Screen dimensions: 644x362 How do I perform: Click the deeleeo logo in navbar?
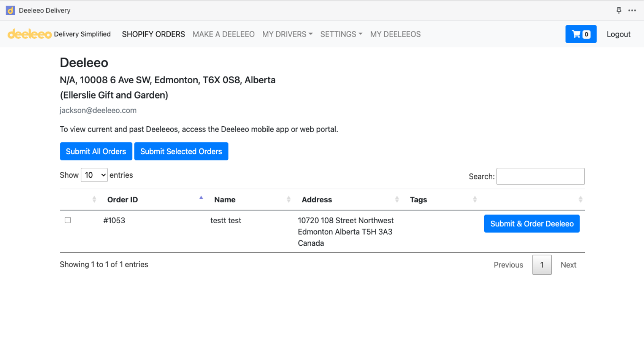tap(29, 34)
